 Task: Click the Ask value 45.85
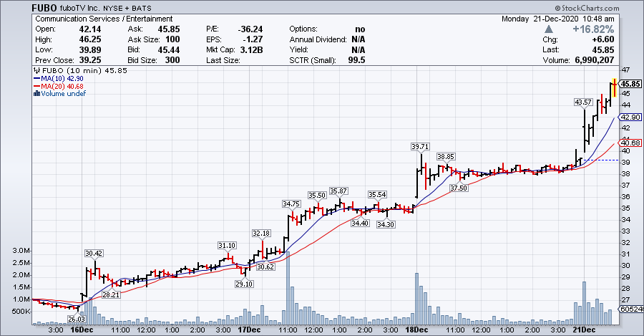point(169,29)
